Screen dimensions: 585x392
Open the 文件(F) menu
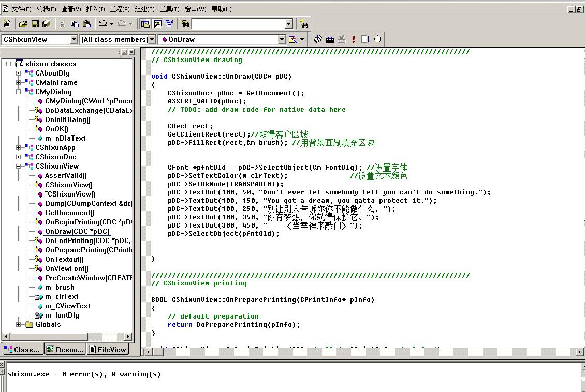pyautogui.click(x=21, y=9)
